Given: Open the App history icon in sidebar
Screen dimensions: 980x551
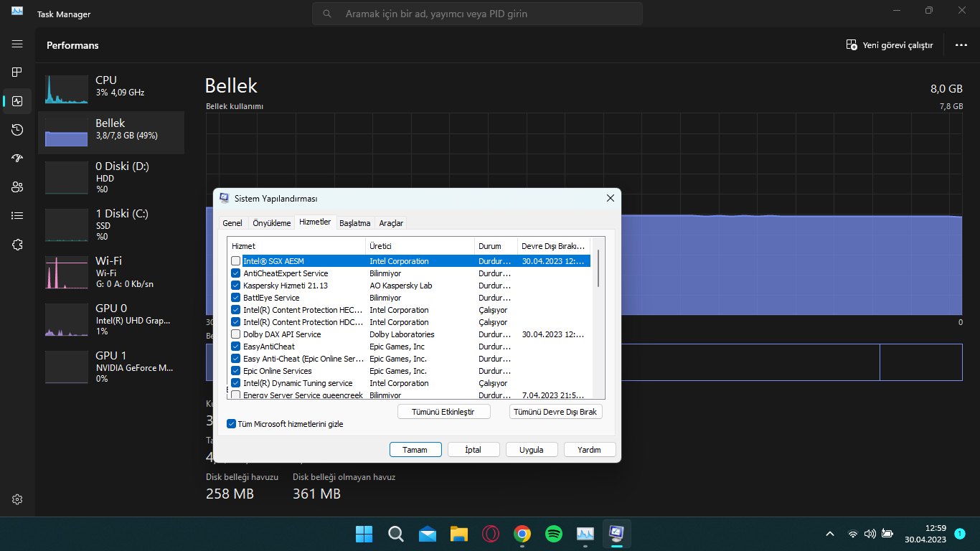Looking at the screenshot, I should pyautogui.click(x=17, y=130).
